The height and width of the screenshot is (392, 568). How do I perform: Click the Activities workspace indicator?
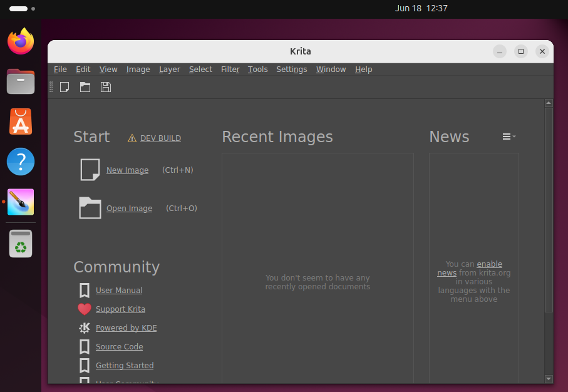point(22,9)
